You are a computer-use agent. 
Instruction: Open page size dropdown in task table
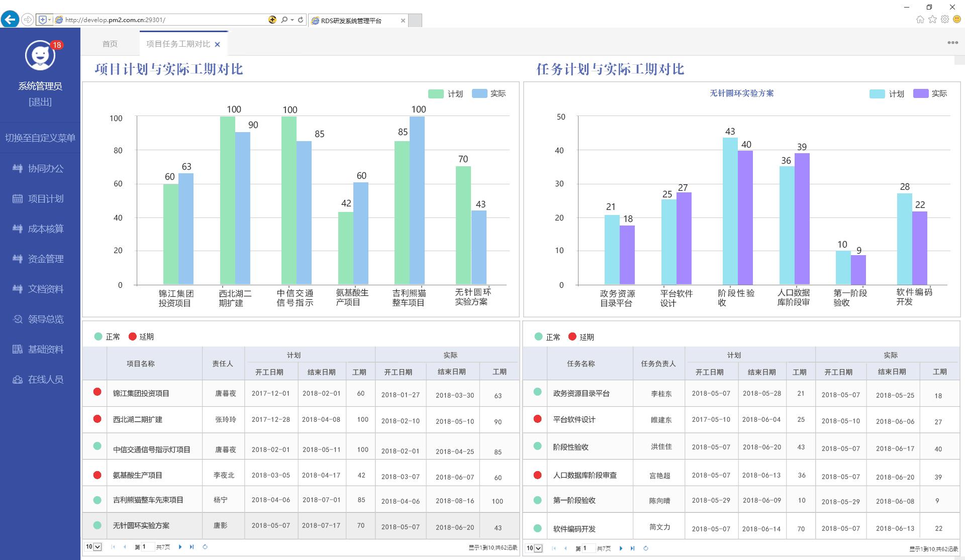534,548
